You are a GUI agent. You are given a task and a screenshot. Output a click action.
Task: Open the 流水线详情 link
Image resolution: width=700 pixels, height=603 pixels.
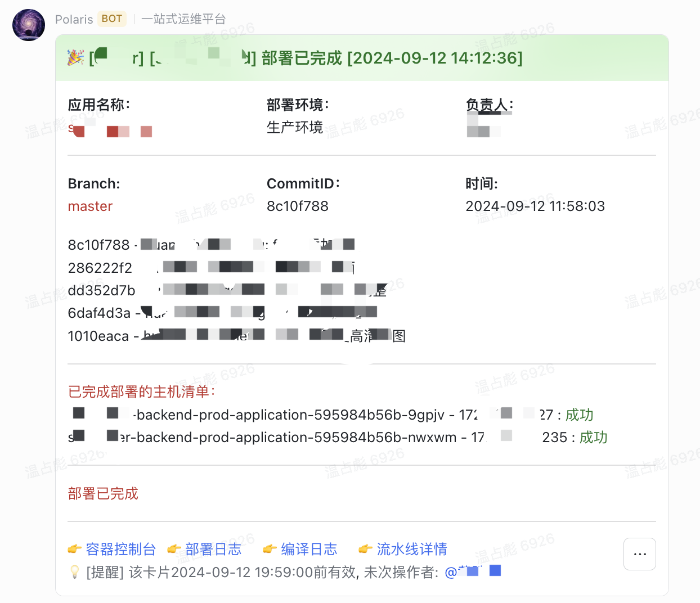click(412, 549)
